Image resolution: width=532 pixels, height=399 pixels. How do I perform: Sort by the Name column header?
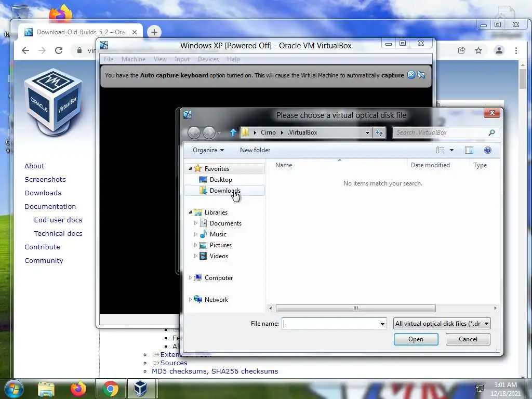283,165
